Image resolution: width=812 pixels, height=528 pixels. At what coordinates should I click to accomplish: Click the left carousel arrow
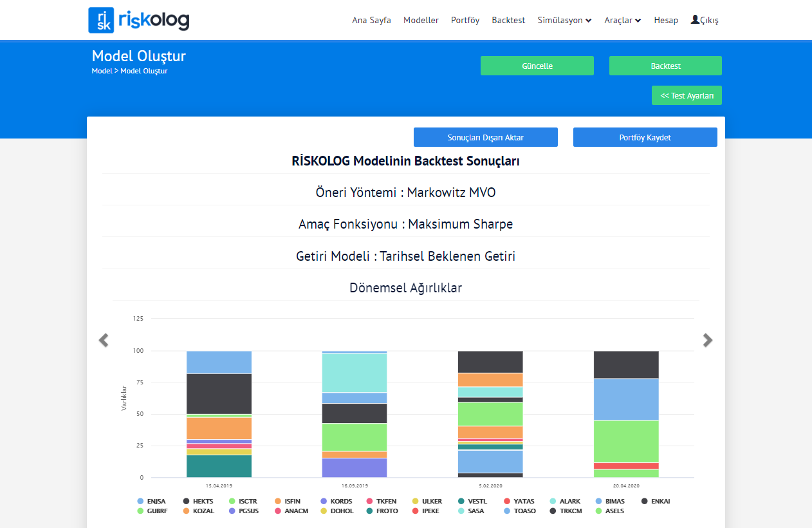point(104,340)
